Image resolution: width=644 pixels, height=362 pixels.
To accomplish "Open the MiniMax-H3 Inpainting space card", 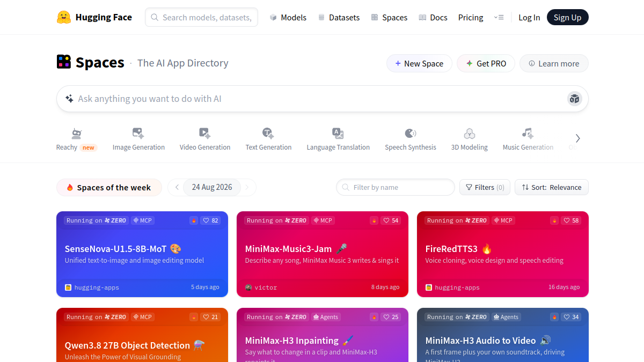I will (323, 335).
